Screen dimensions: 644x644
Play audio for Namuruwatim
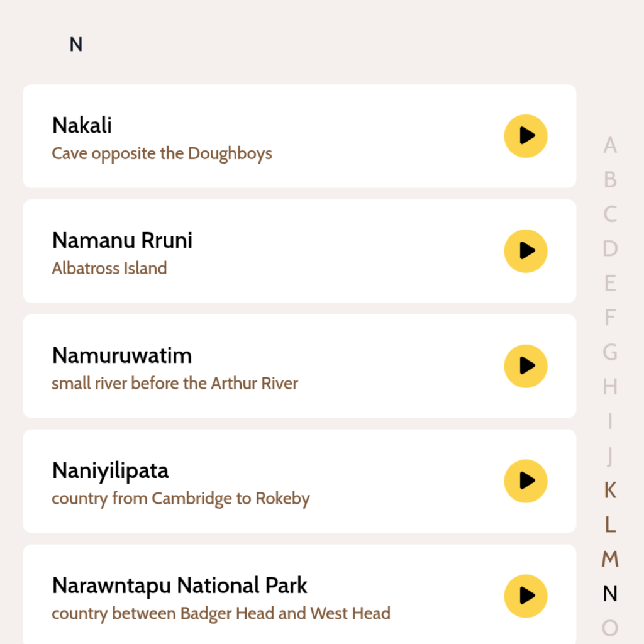tap(526, 366)
